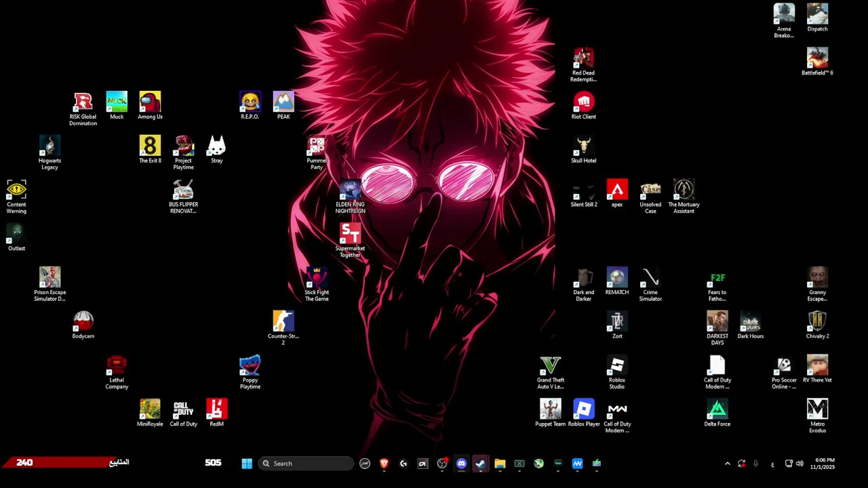
Task: Select the Fears to Fathom icon
Action: 717,285
